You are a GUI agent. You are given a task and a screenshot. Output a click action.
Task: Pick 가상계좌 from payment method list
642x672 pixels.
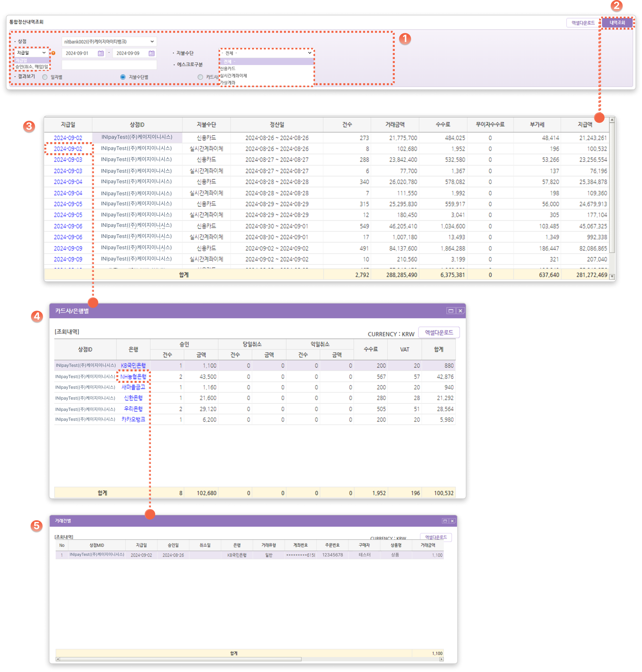(266, 83)
